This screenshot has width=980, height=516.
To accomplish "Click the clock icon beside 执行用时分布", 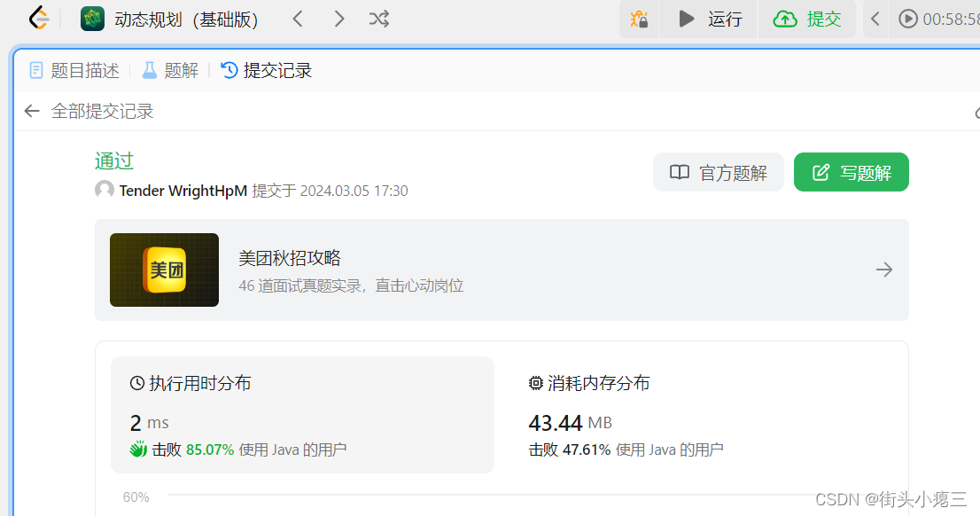I will (136, 383).
